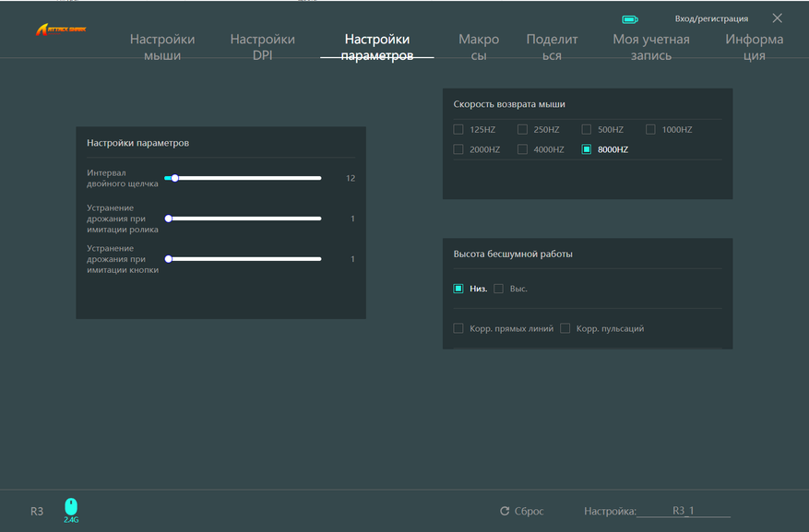Enable Корр. прямых линий checkbox
Image resolution: width=809 pixels, height=532 pixels.
(x=458, y=328)
